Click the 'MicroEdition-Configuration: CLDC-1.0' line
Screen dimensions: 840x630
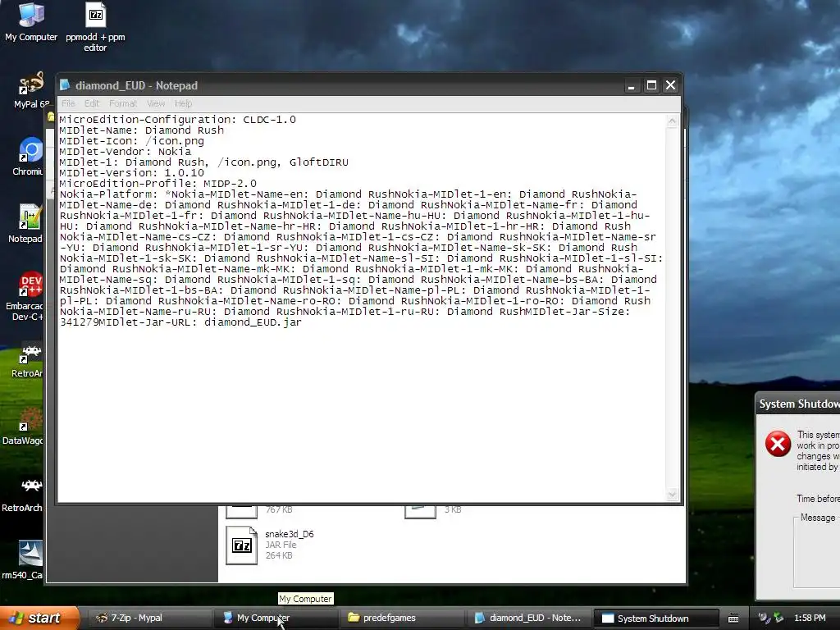click(x=177, y=120)
